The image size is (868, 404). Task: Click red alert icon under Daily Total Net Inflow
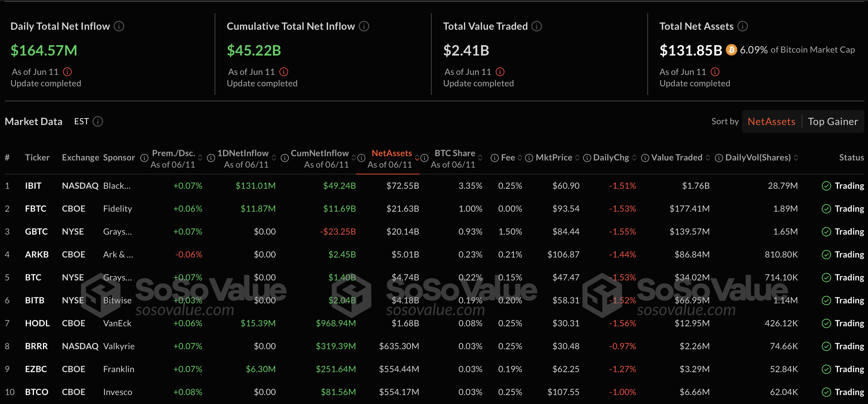click(x=67, y=72)
